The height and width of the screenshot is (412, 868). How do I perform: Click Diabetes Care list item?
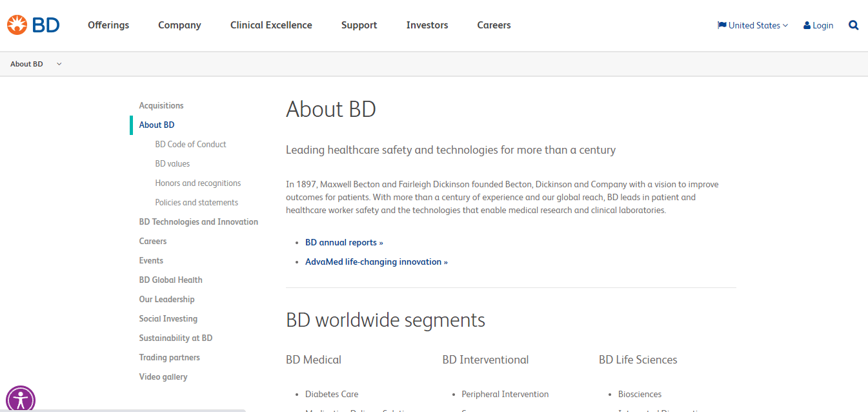point(332,395)
